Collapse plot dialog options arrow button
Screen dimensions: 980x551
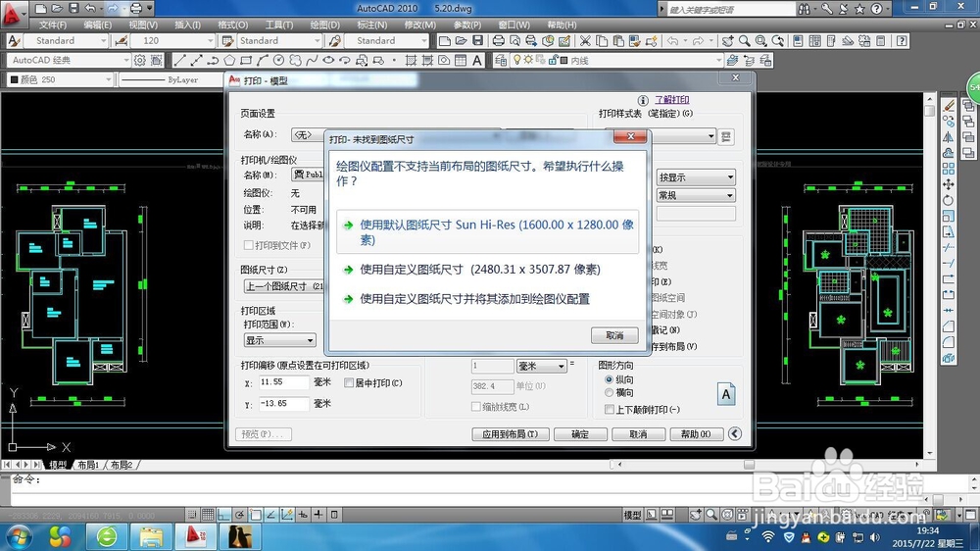coord(735,433)
